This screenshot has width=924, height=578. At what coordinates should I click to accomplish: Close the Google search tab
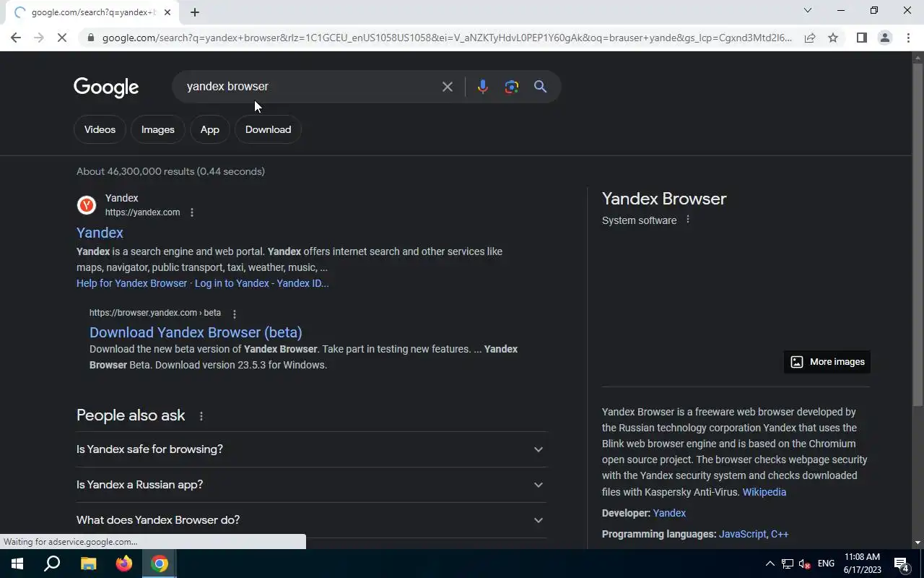coord(167,12)
